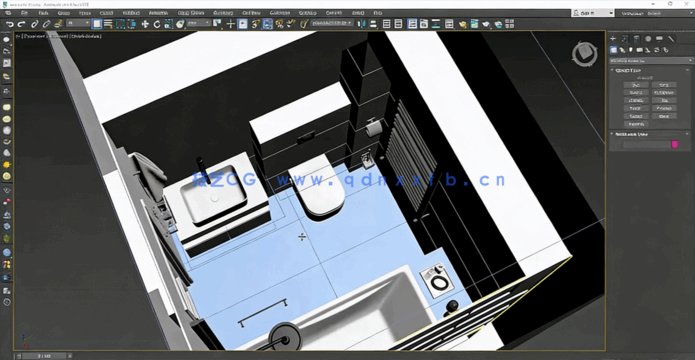
Task: Click the object name input field
Action: pyautogui.click(x=647, y=144)
